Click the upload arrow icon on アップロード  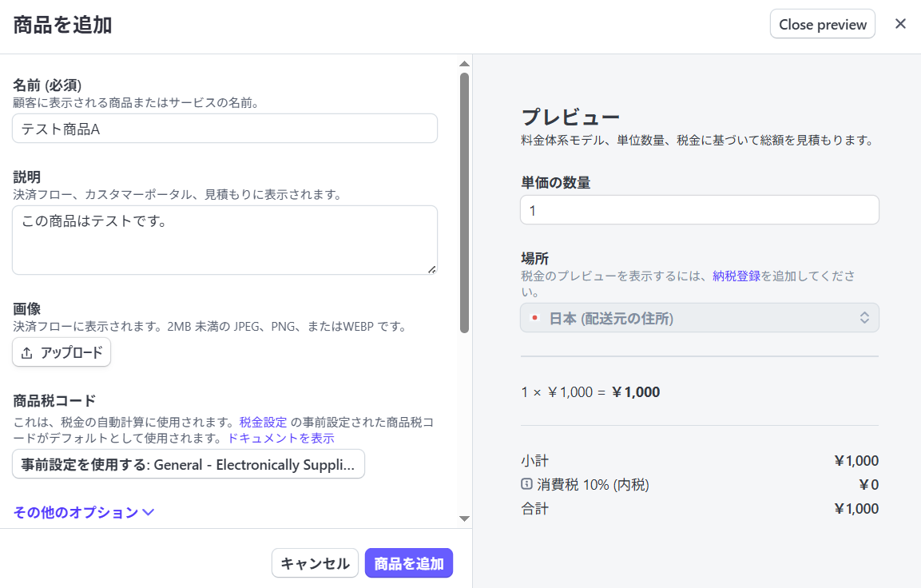point(27,352)
